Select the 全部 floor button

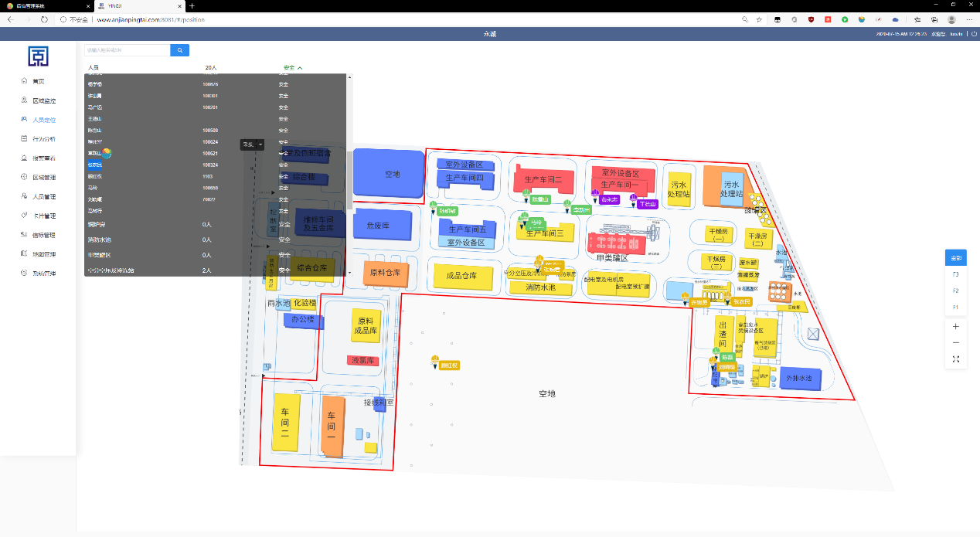click(956, 258)
